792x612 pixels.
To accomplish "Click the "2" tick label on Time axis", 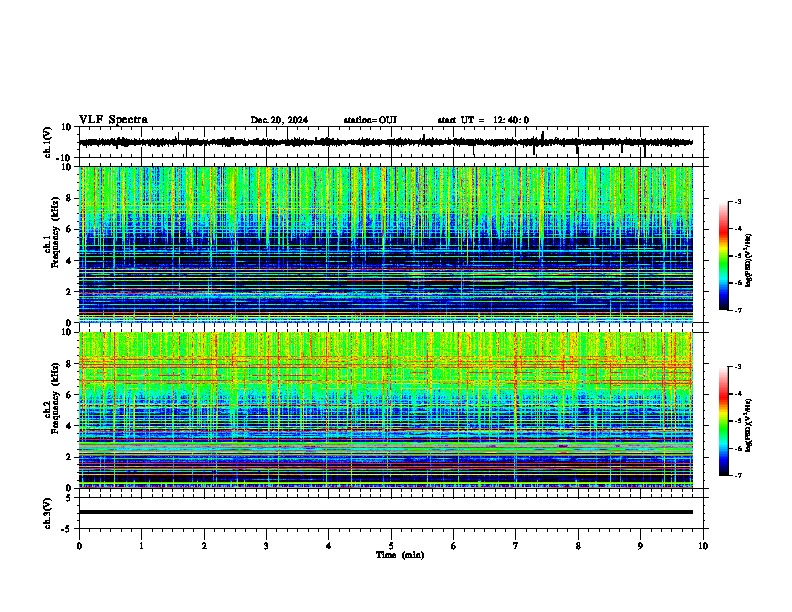I will tap(204, 546).
